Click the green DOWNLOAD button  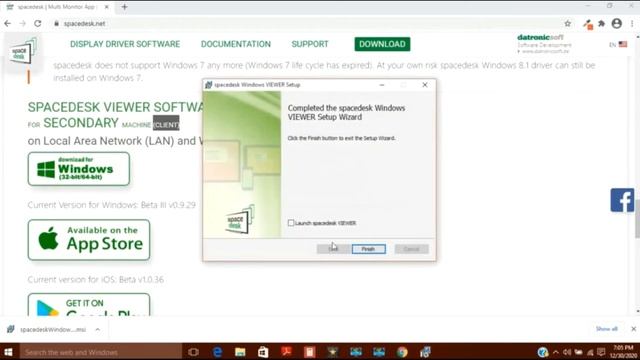382,44
